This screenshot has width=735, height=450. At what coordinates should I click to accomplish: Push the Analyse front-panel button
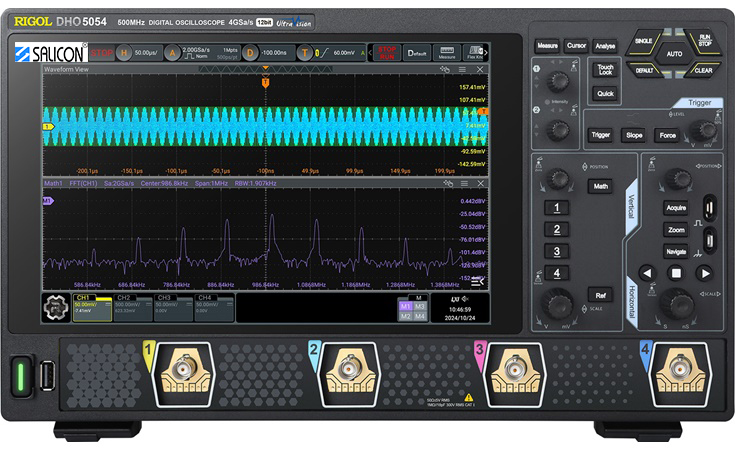pos(605,46)
